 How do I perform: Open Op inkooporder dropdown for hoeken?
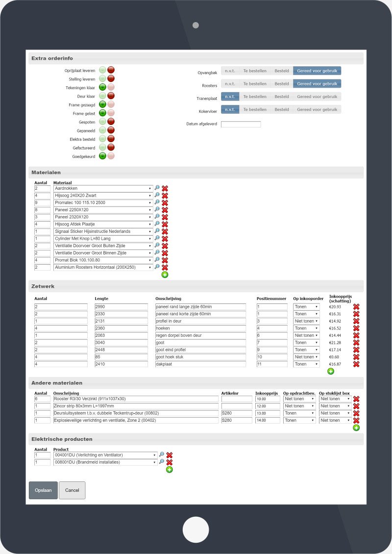pos(306,328)
